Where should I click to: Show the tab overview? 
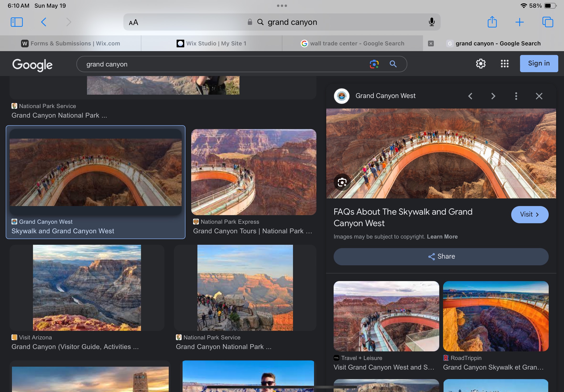point(548,22)
